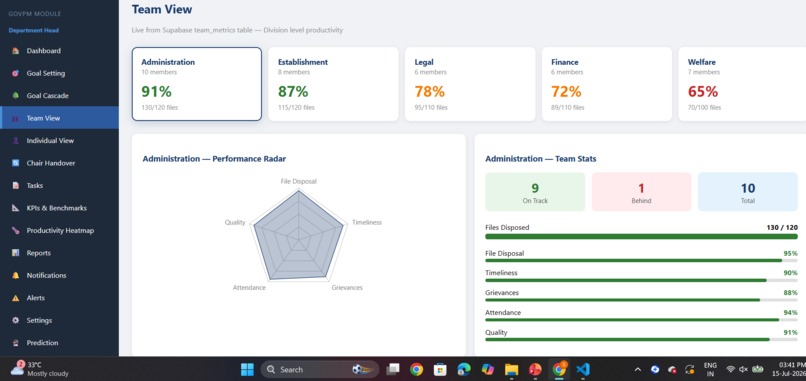Click the 87% Establishment score

[293, 92]
